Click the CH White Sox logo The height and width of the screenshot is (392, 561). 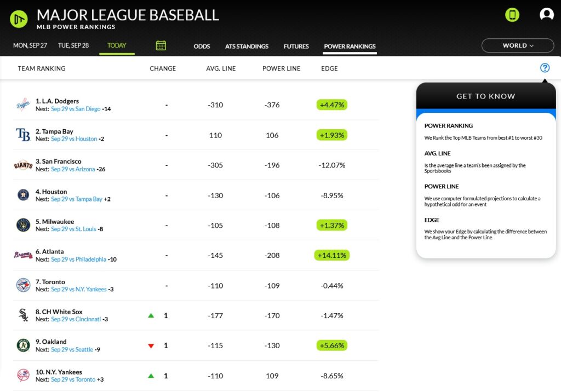[x=23, y=315]
